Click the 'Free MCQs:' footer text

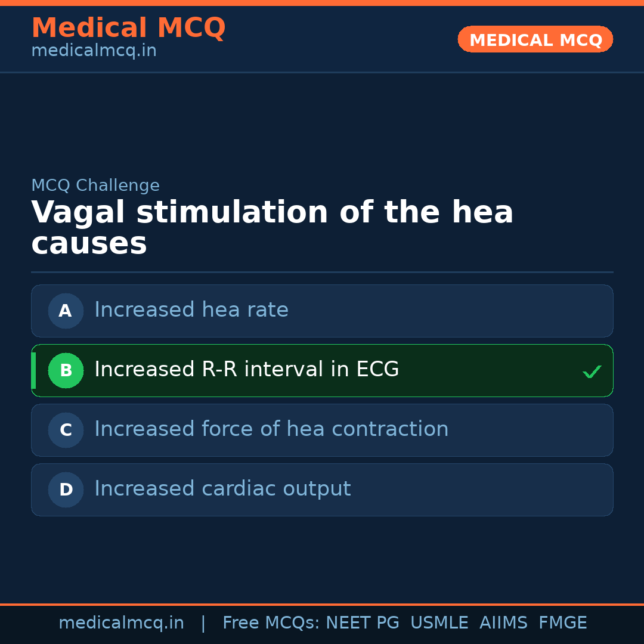[271, 623]
